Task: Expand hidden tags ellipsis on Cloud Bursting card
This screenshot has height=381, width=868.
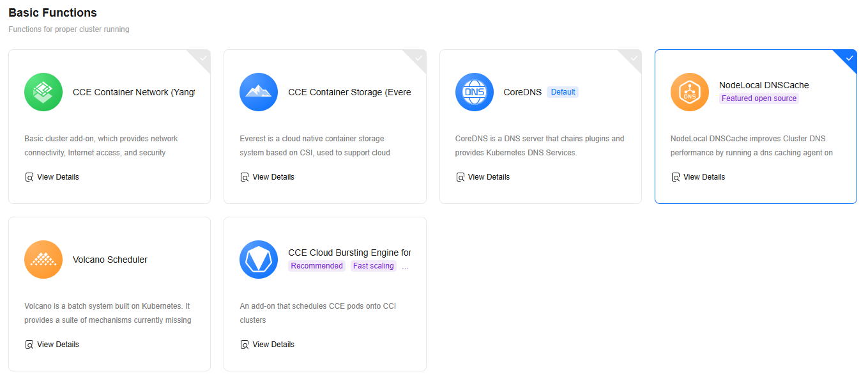Action: click(405, 266)
